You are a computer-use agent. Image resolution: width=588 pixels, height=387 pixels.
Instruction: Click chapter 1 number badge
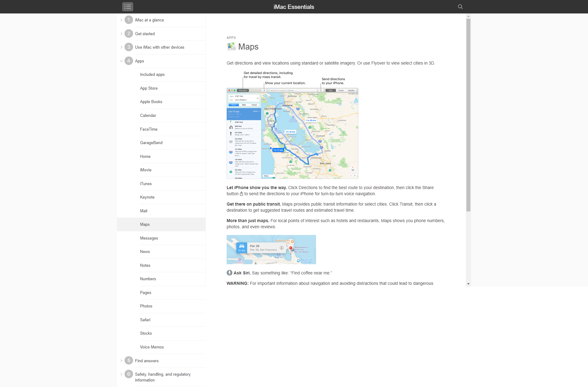[129, 20]
